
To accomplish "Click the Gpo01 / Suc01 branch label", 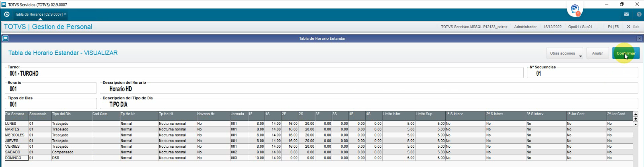I will pyautogui.click(x=580, y=27).
